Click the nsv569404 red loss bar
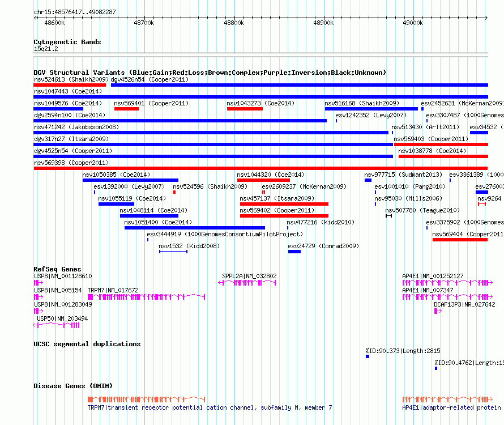This screenshot has height=425, width=504. pyautogui.click(x=460, y=240)
